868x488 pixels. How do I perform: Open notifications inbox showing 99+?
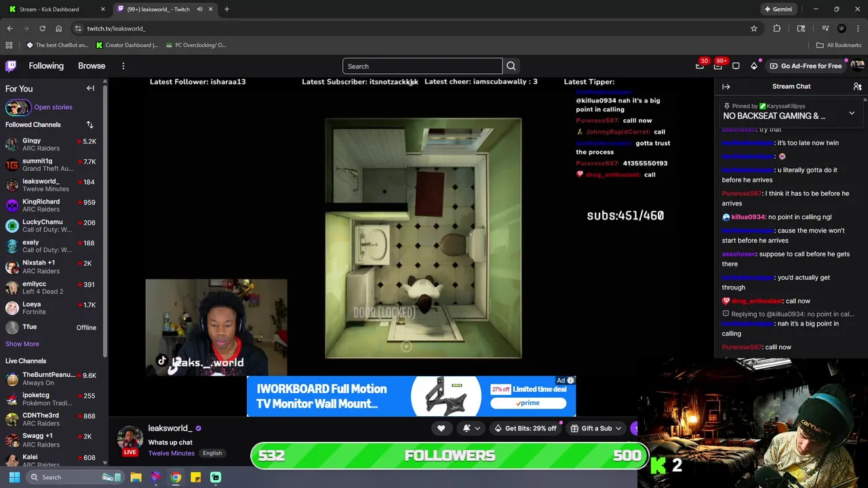[x=718, y=66]
